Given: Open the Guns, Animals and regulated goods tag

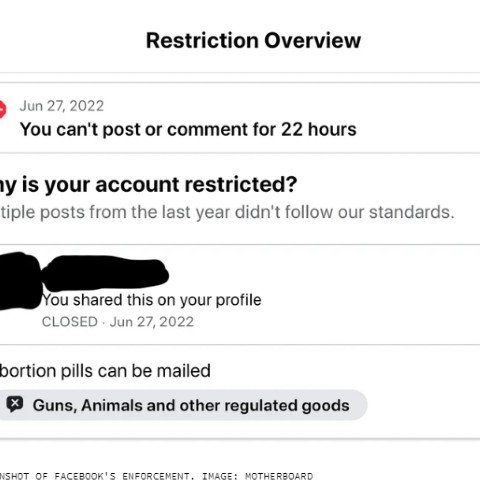Looking at the screenshot, I should point(183,405).
